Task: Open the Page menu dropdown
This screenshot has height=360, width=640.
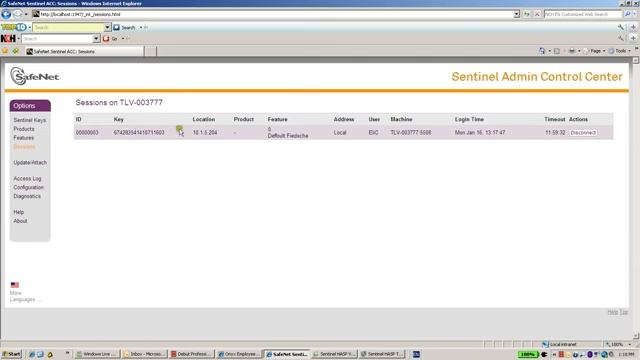Action: point(594,51)
